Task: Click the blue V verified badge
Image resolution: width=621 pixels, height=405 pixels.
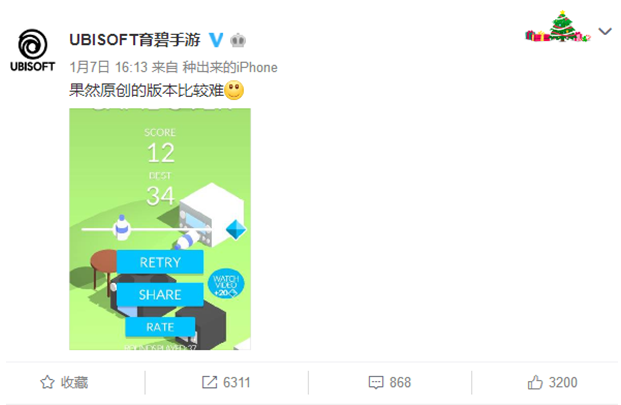Action: 216,40
